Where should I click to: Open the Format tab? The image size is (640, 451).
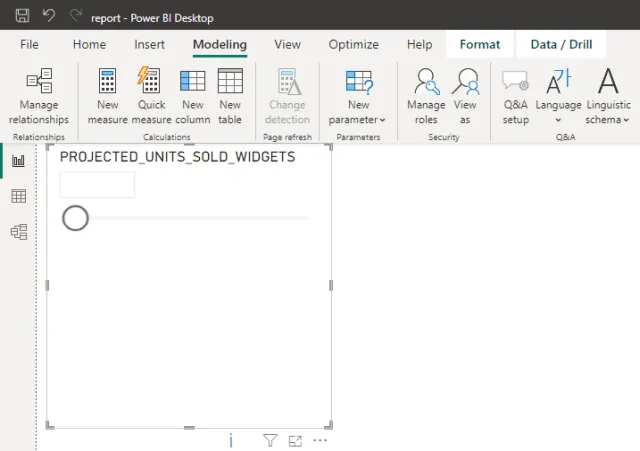click(x=480, y=44)
